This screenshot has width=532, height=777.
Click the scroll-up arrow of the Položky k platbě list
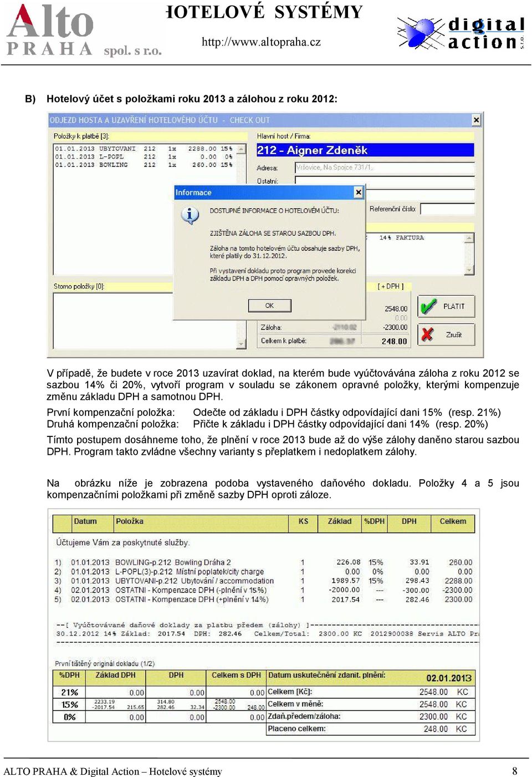coord(241,149)
